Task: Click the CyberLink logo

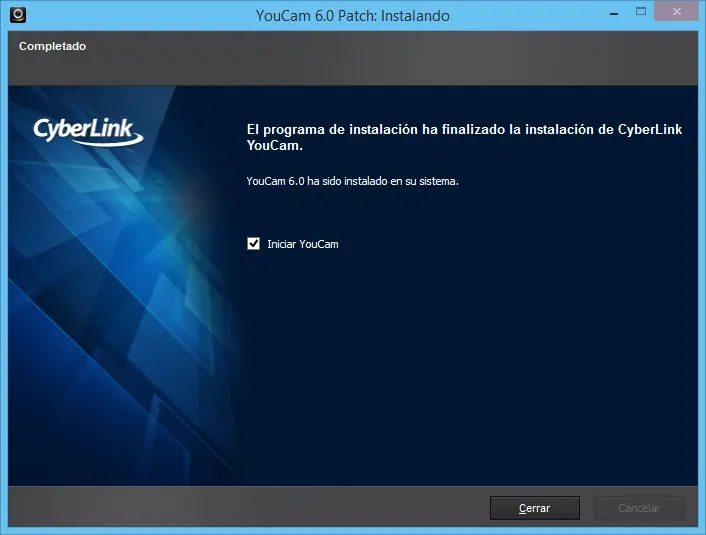Action: coord(88,132)
